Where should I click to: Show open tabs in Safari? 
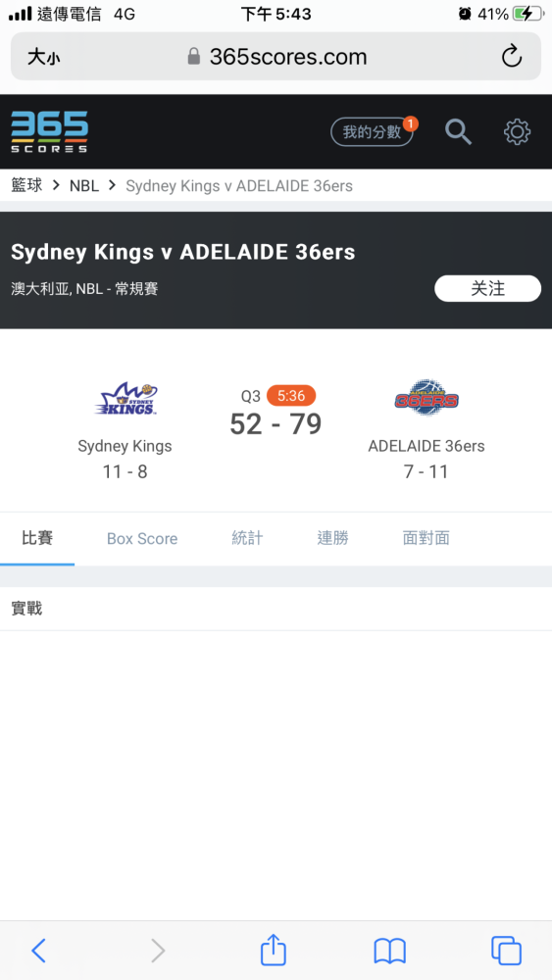tap(506, 951)
